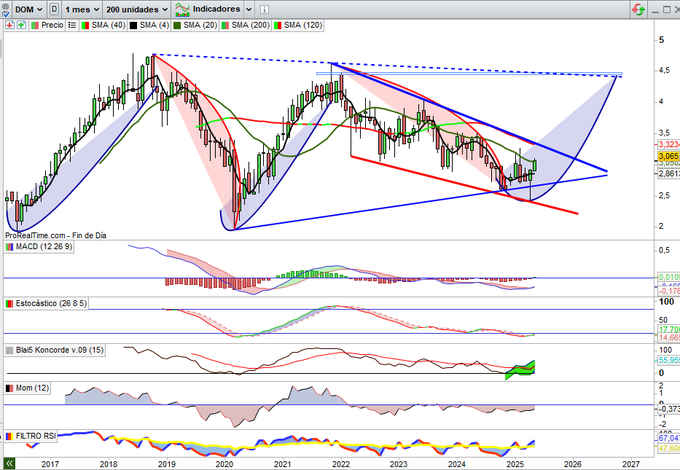Click the 17,70 stochastic value tag
This screenshot has width=680, height=470.
(668, 330)
